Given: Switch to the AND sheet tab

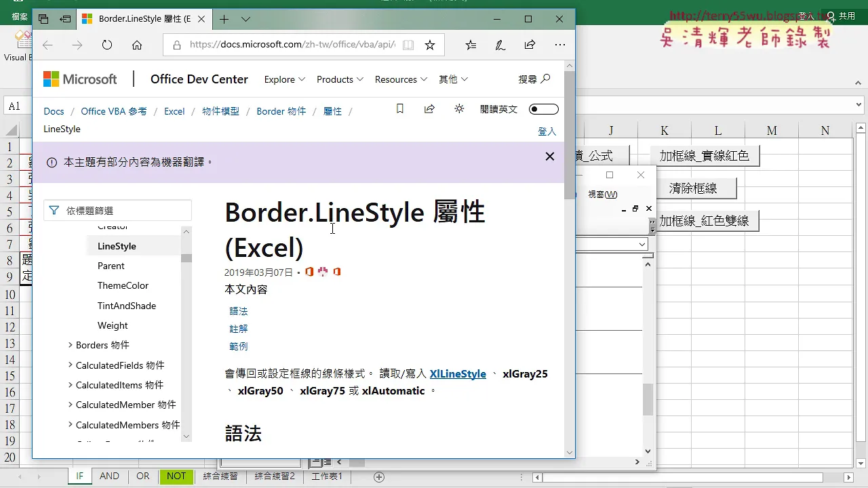Looking at the screenshot, I should 109,476.
